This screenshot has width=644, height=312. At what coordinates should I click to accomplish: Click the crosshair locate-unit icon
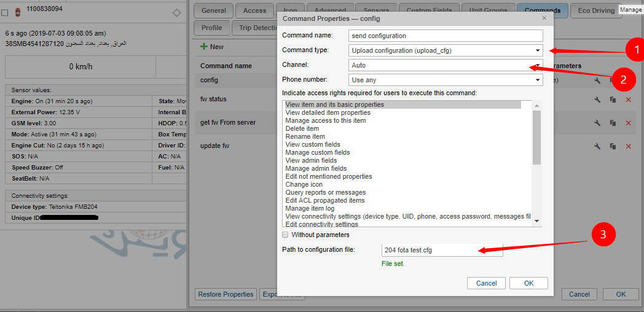[x=177, y=12]
